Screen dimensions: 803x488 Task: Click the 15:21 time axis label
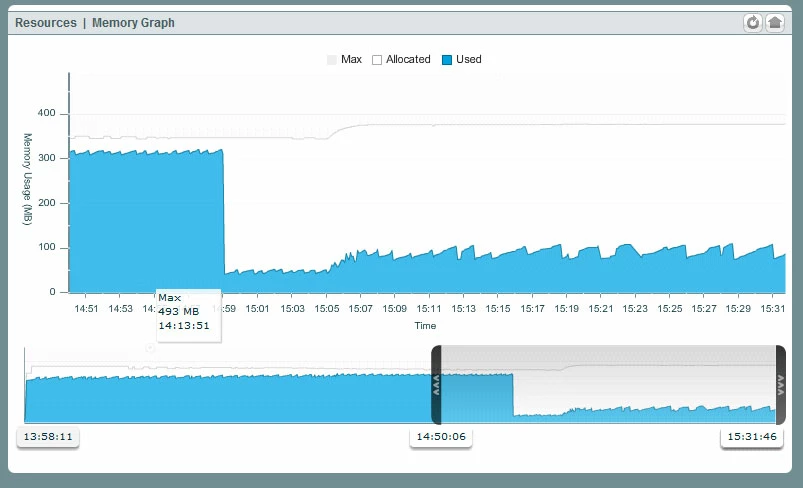click(601, 309)
